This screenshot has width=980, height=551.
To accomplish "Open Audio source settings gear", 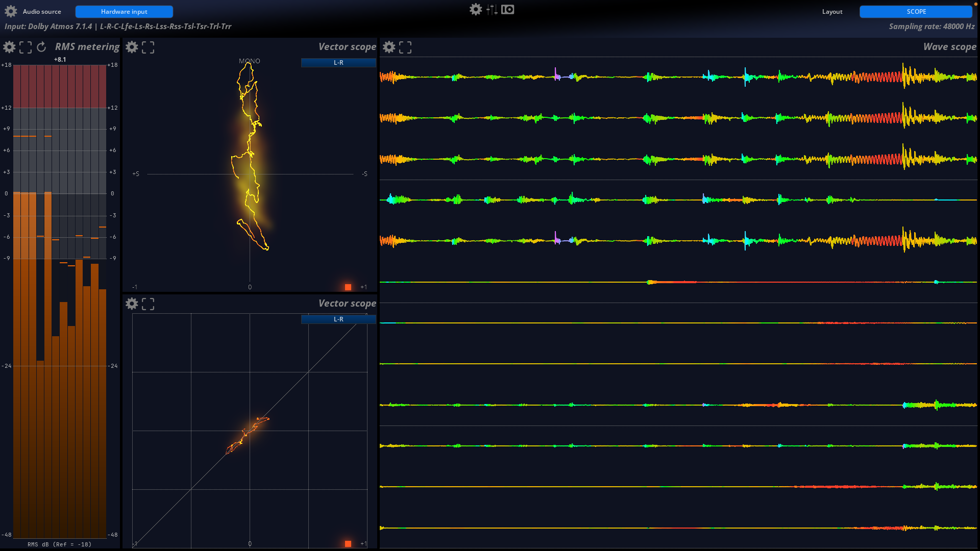I will coord(11,11).
